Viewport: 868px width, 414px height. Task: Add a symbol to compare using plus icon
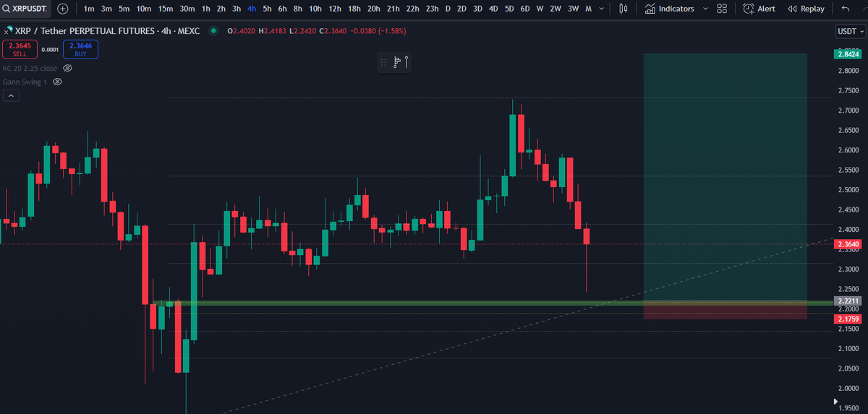point(63,9)
